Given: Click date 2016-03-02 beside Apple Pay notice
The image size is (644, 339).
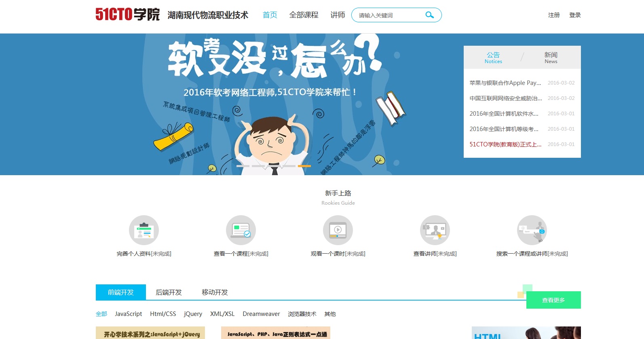Looking at the screenshot, I should [561, 83].
